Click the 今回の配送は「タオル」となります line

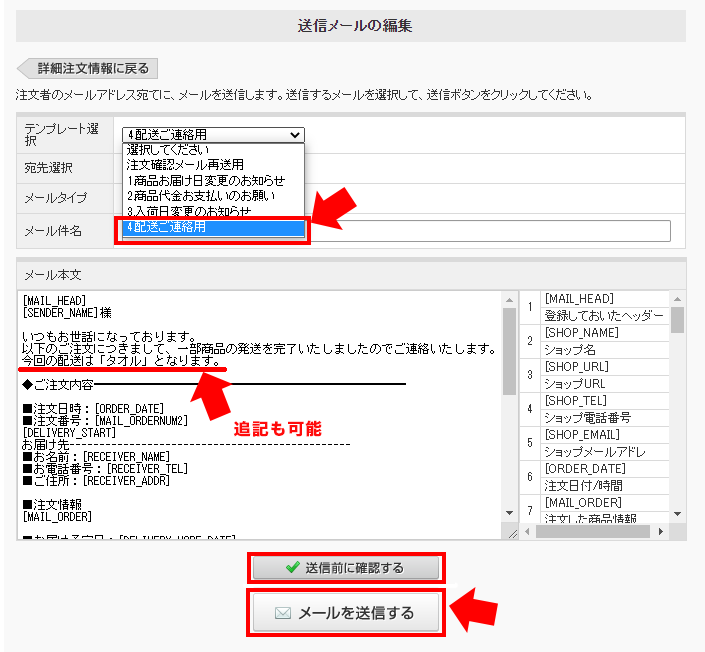tap(121, 360)
